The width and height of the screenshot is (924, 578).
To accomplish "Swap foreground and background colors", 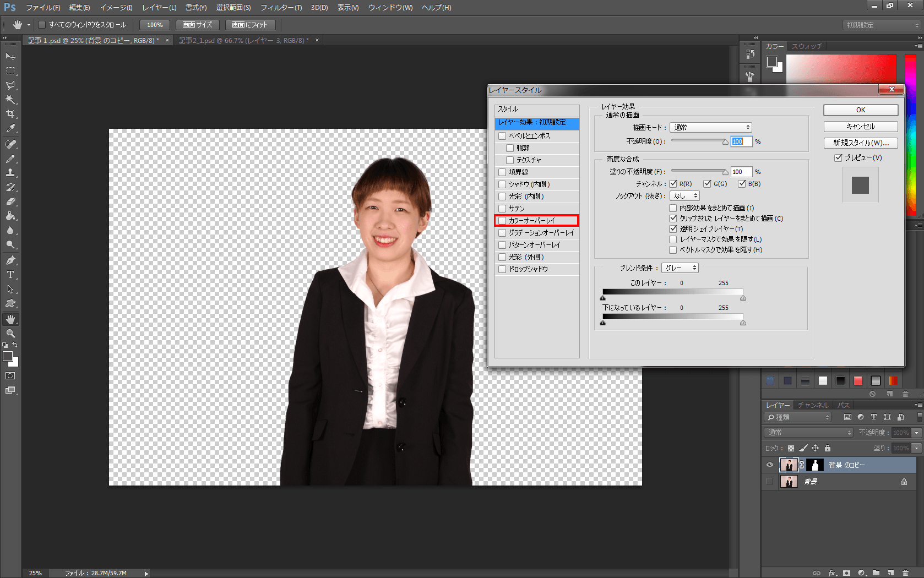I will pos(15,345).
